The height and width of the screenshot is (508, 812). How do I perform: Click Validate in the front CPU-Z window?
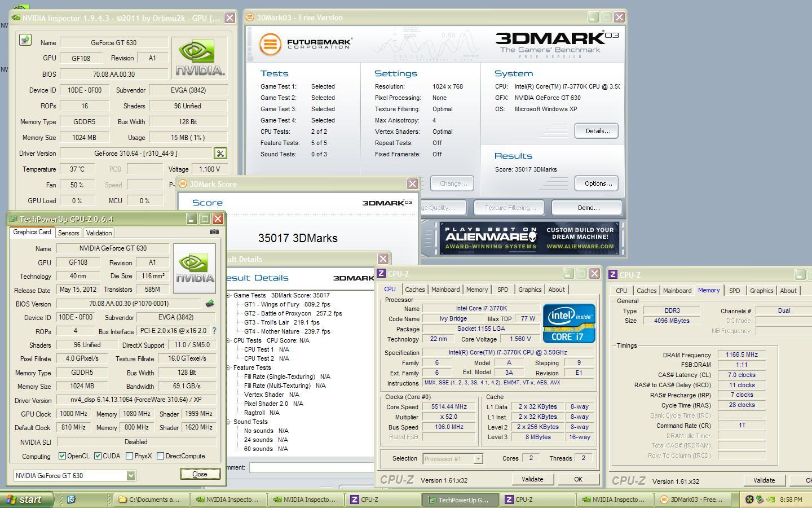point(532,479)
